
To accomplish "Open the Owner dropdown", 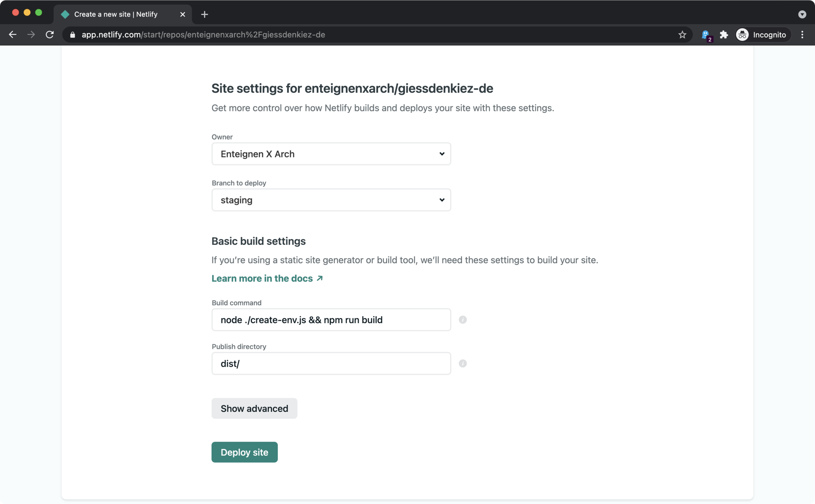I will click(x=331, y=154).
